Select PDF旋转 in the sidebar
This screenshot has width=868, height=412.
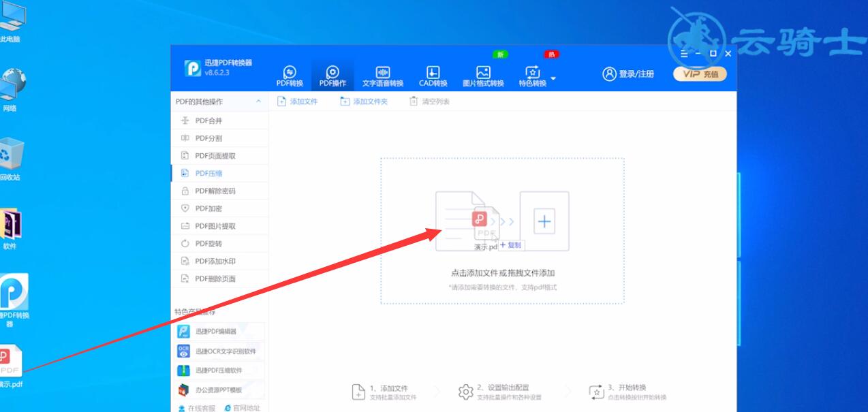coord(219,244)
